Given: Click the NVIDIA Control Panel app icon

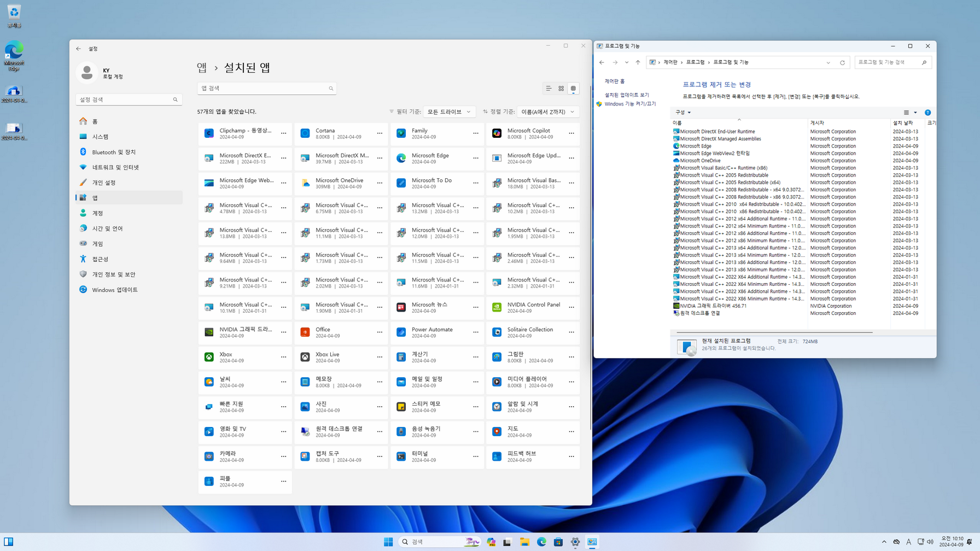Looking at the screenshot, I should pyautogui.click(x=497, y=307).
